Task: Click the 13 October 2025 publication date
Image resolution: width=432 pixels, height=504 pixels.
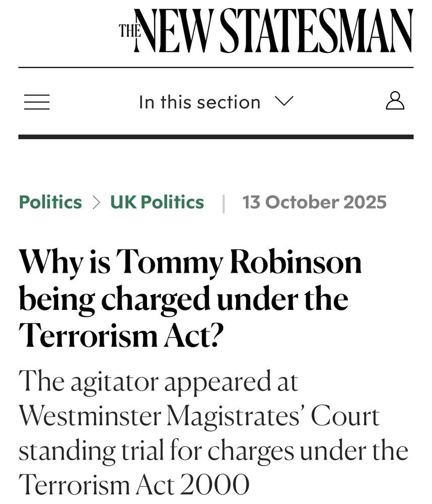Action: pos(314,202)
